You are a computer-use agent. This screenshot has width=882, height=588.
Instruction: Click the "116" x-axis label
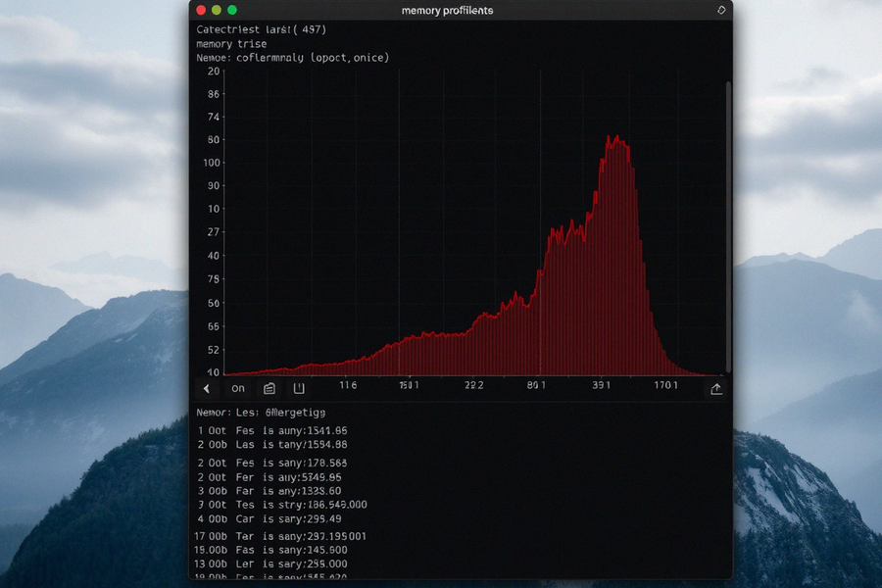point(348,385)
